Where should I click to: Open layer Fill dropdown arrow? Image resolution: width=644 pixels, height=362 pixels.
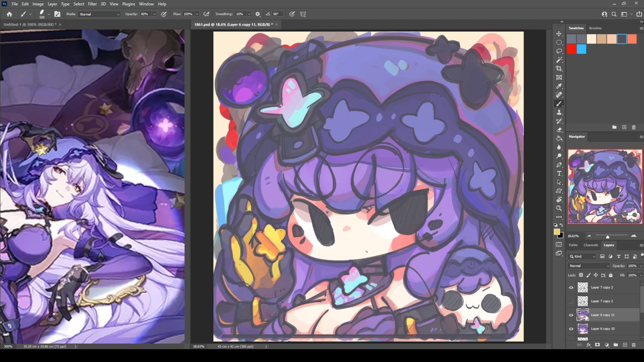(641, 275)
